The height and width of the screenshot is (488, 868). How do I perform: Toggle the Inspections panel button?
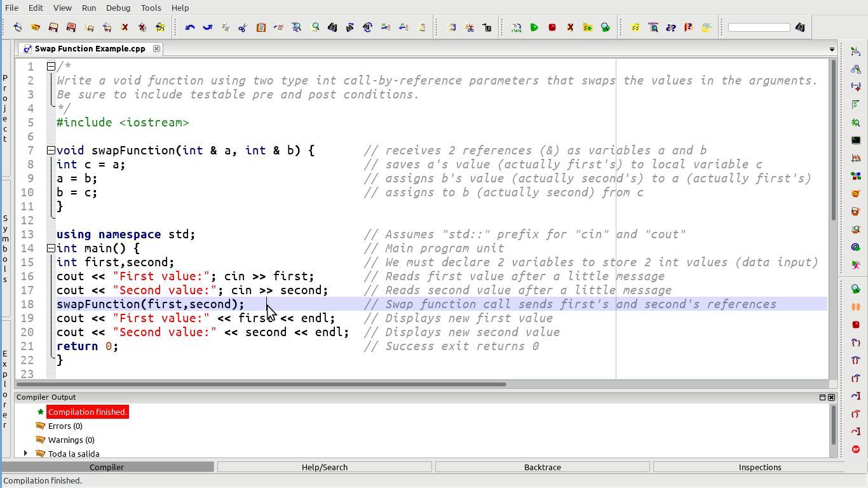(759, 467)
